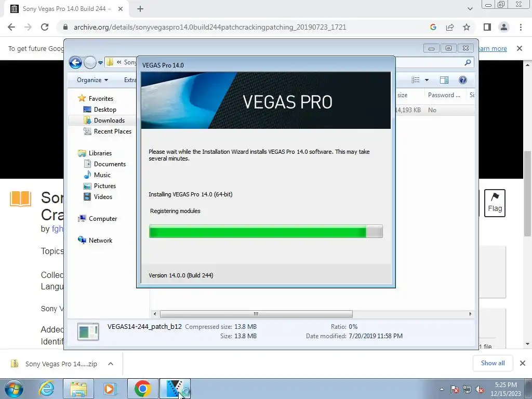
Task: Go back in the Explorer window
Action: (x=75, y=62)
